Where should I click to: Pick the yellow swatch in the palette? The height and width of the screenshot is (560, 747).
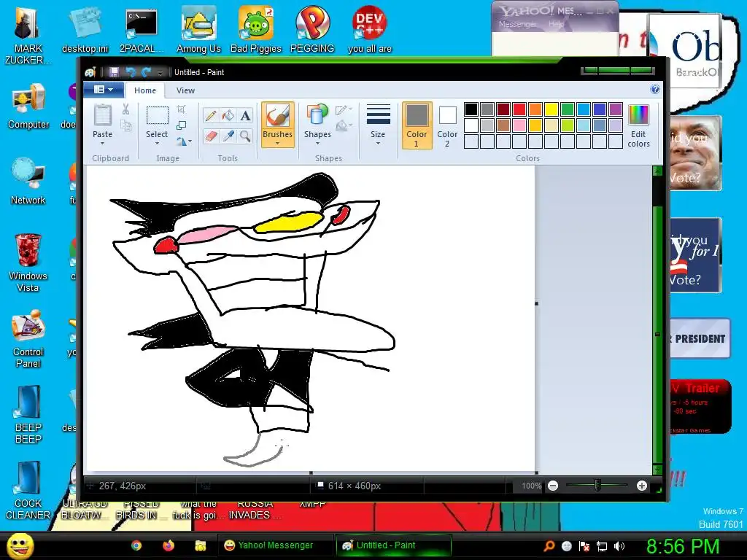[x=551, y=109]
